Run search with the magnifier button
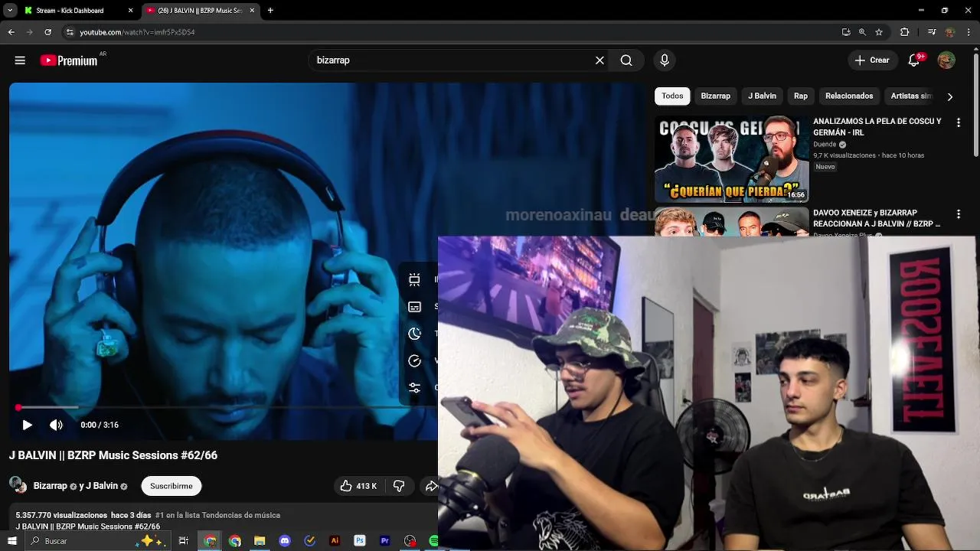This screenshot has width=980, height=551. coord(626,60)
